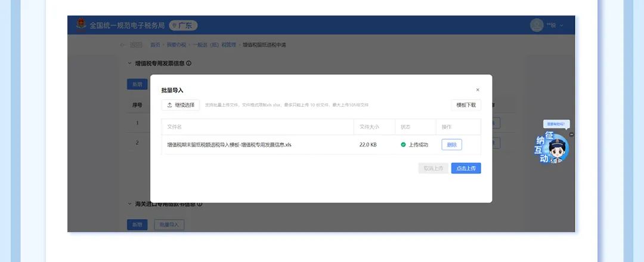Click the blue 点击上传 button
Screen dimensions: 644x262
[x=466, y=168]
